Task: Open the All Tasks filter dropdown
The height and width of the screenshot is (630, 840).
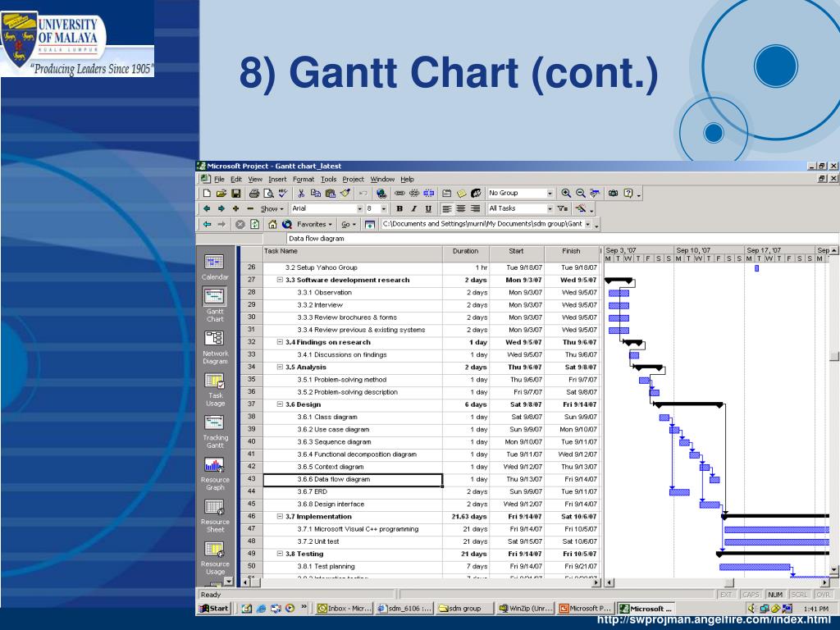Action: (550, 208)
